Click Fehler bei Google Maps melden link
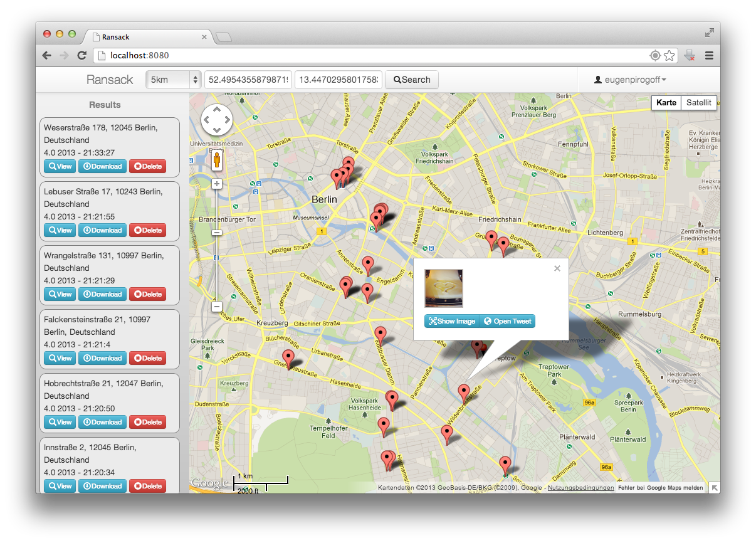 661,488
